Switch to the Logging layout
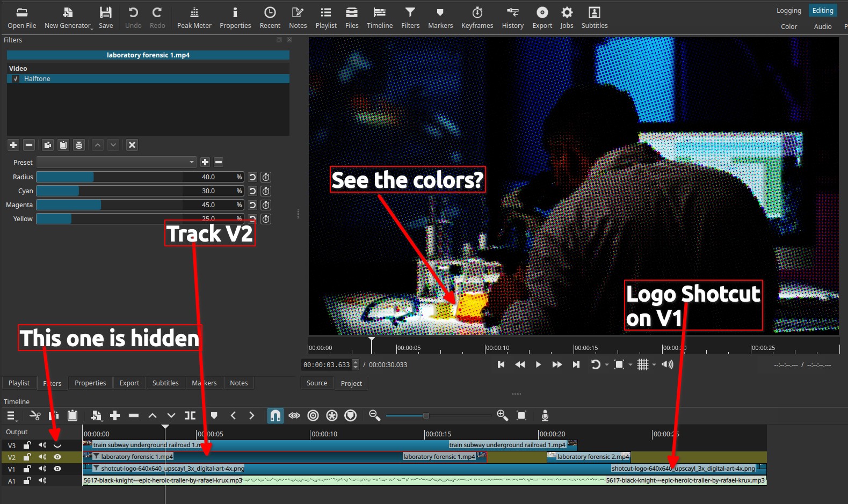This screenshot has width=848, height=504. [x=788, y=11]
